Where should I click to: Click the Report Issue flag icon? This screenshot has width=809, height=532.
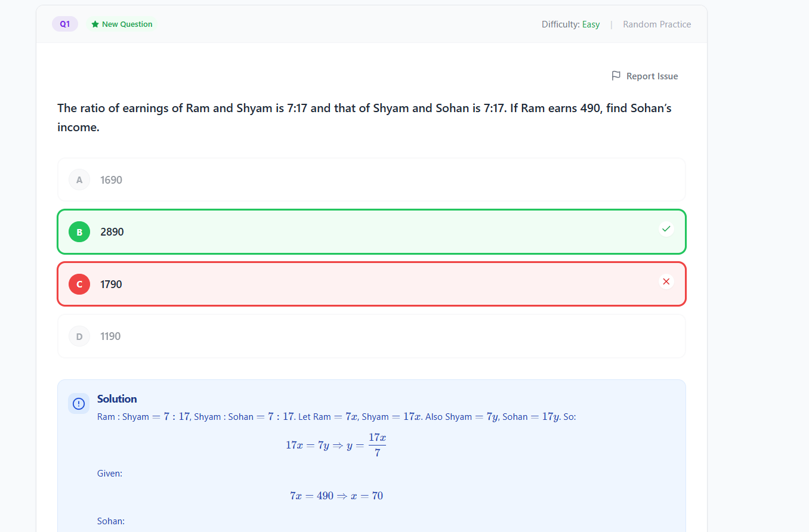tap(616, 76)
